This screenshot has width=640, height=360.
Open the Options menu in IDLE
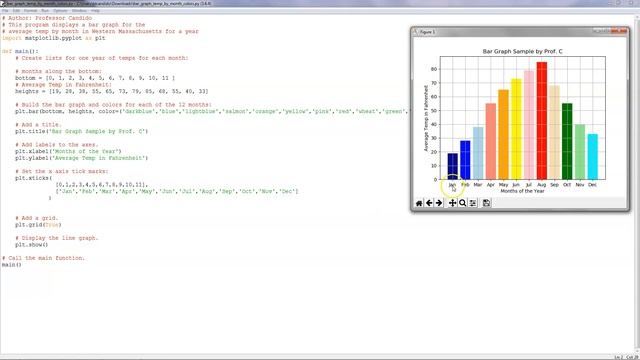60,11
